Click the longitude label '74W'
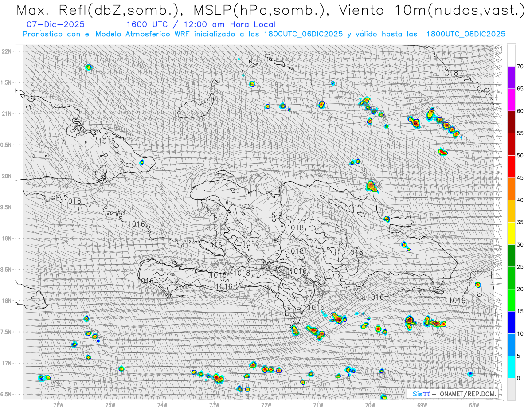The image size is (532, 411). point(162,404)
